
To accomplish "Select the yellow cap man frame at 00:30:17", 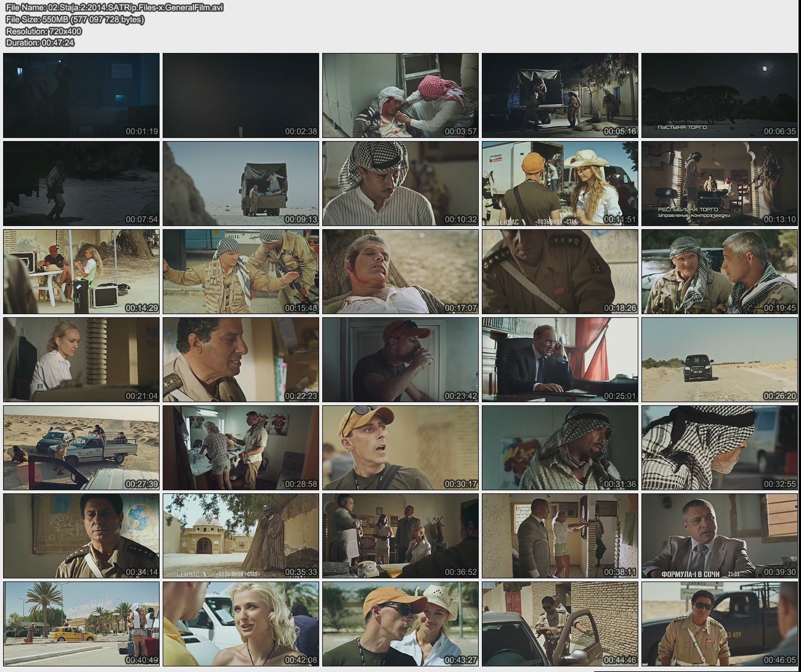I will click(400, 448).
